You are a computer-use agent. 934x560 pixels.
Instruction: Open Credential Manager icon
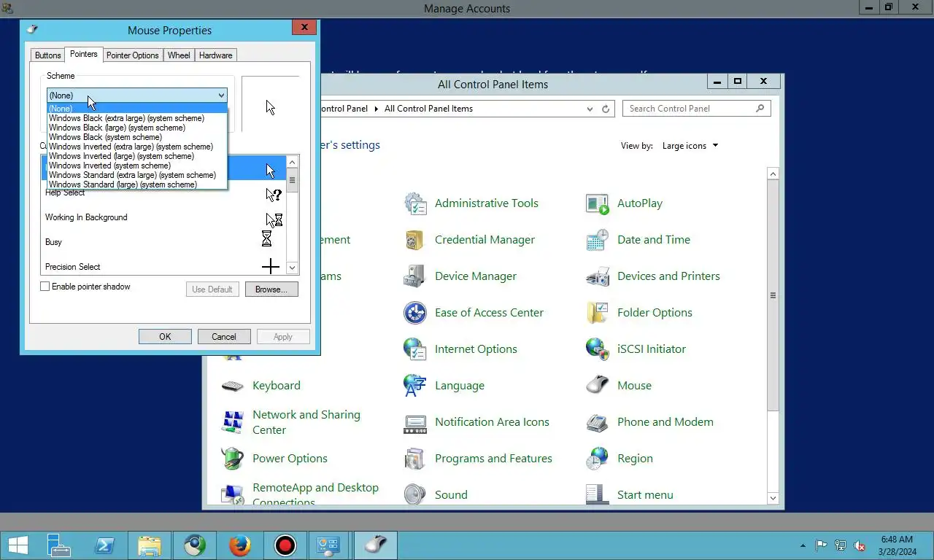(415, 240)
